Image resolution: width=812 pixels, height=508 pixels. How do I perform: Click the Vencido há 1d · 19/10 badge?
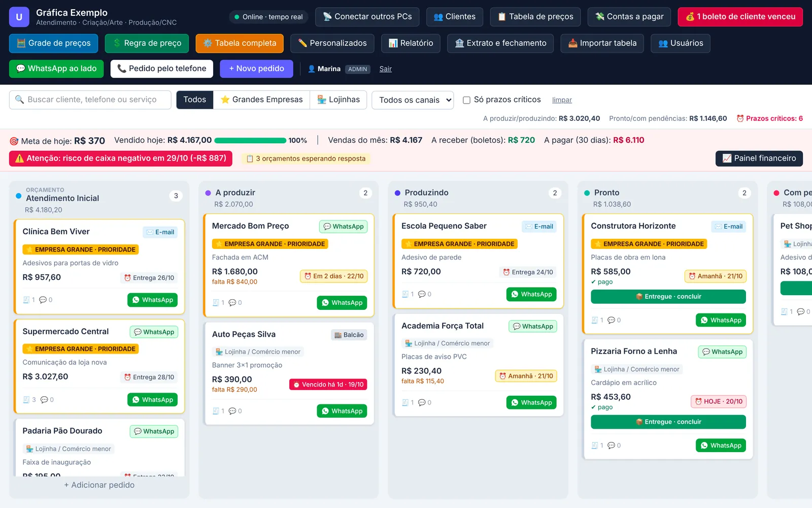tap(328, 385)
